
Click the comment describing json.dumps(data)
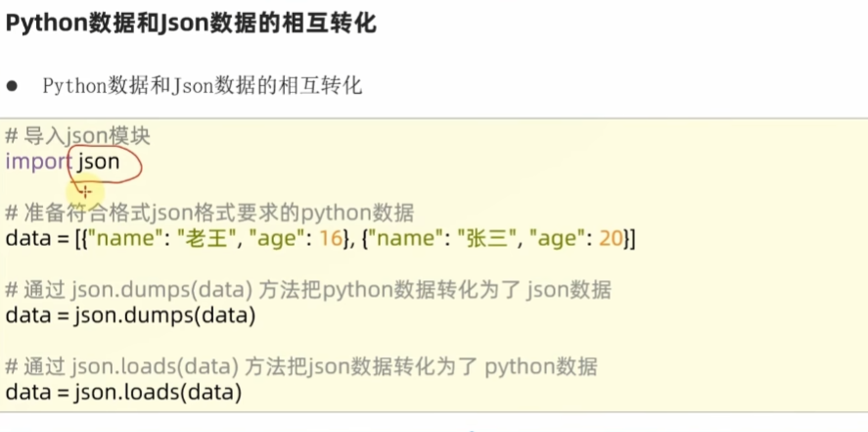(308, 290)
